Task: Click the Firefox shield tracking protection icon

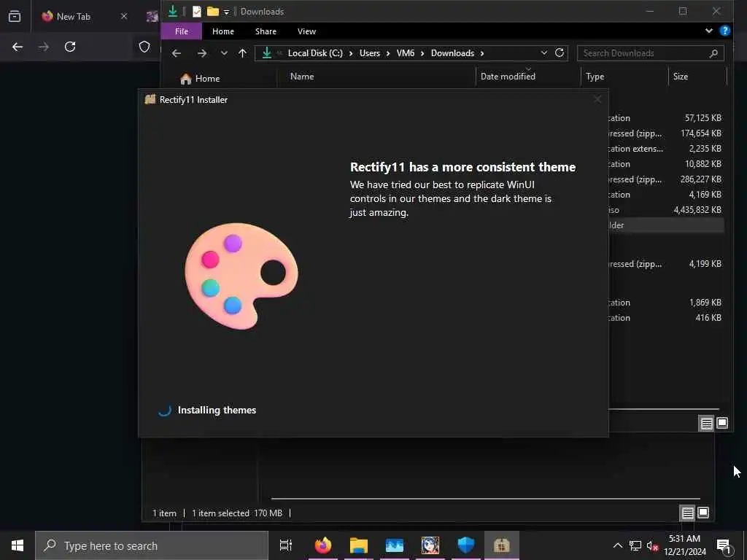Action: tap(144, 47)
